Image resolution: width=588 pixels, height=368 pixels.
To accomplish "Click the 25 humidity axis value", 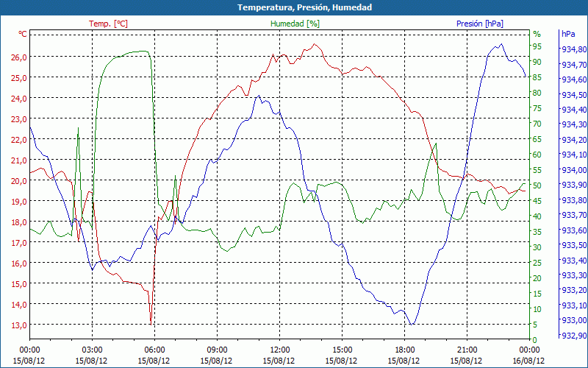I will click(x=537, y=263).
